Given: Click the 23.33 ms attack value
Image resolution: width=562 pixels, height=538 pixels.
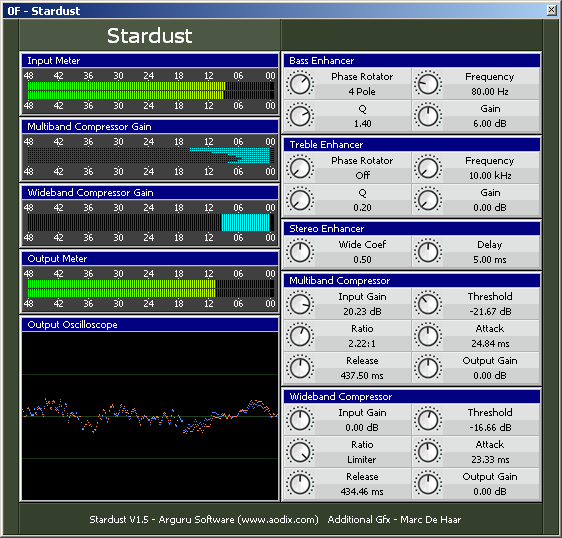Looking at the screenshot, I should 490,460.
